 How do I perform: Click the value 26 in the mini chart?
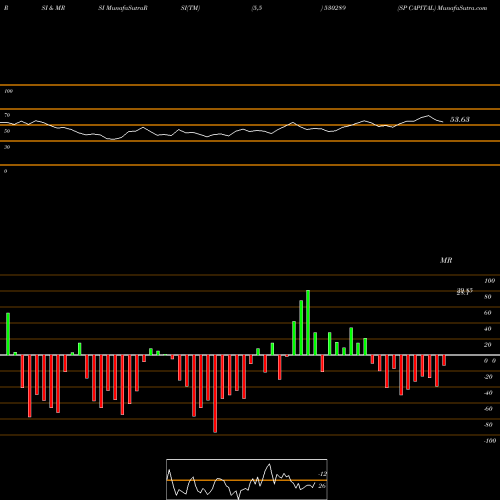point(322,486)
